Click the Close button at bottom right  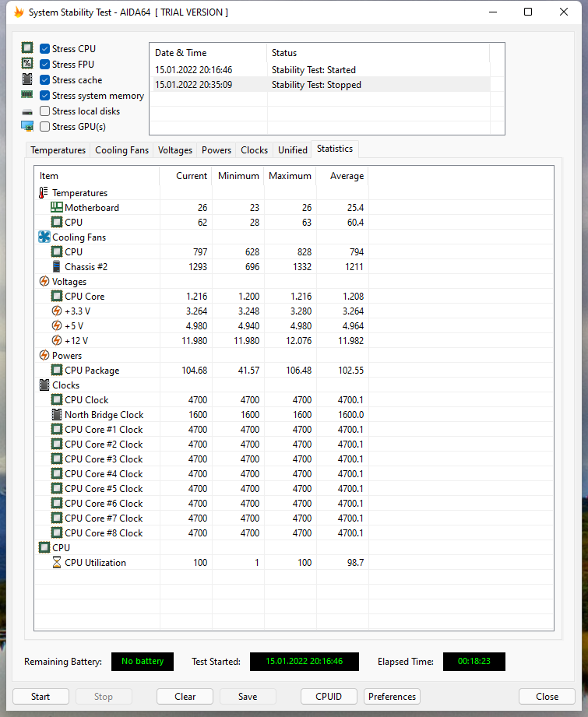[x=547, y=697]
